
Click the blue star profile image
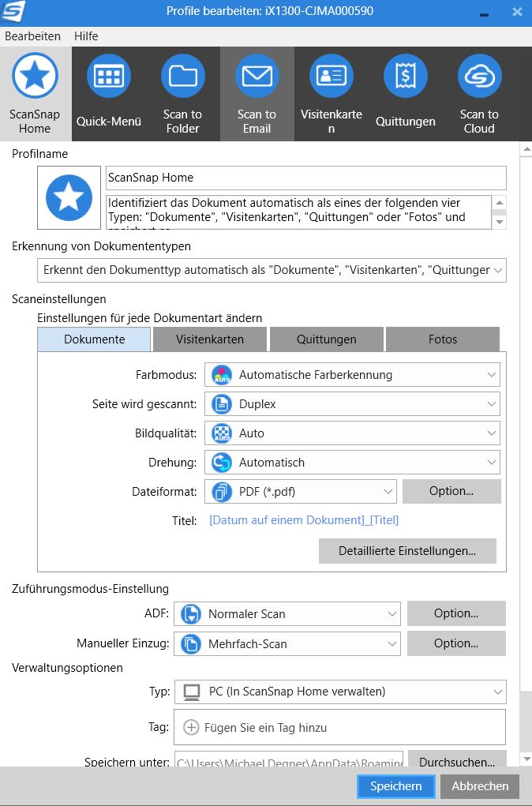(x=69, y=198)
